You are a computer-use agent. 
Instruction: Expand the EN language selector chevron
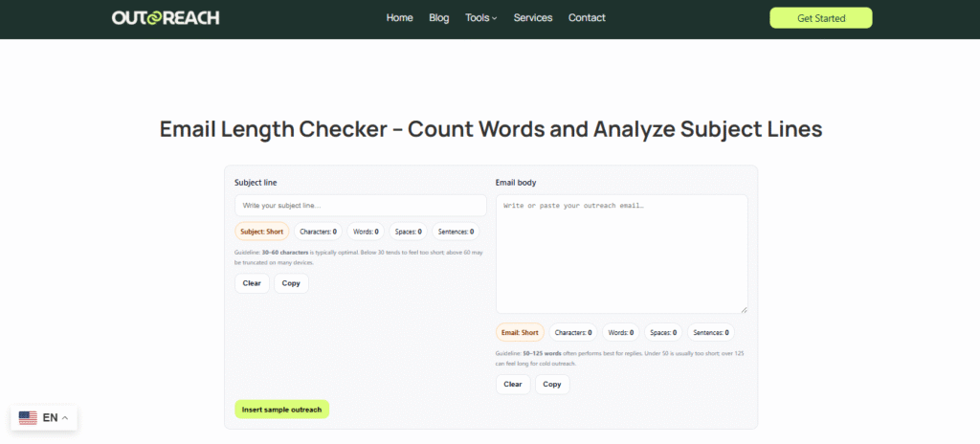pos(65,418)
